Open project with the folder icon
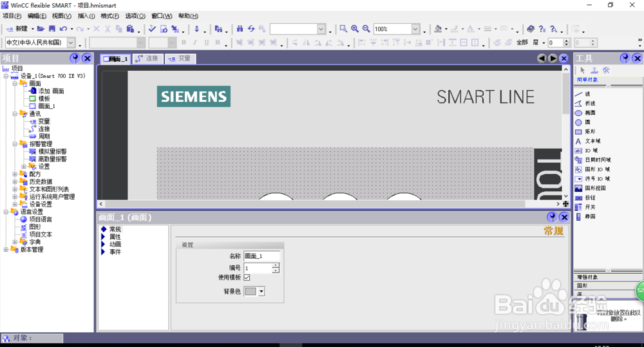The height and width of the screenshot is (347, 644). [x=41, y=29]
